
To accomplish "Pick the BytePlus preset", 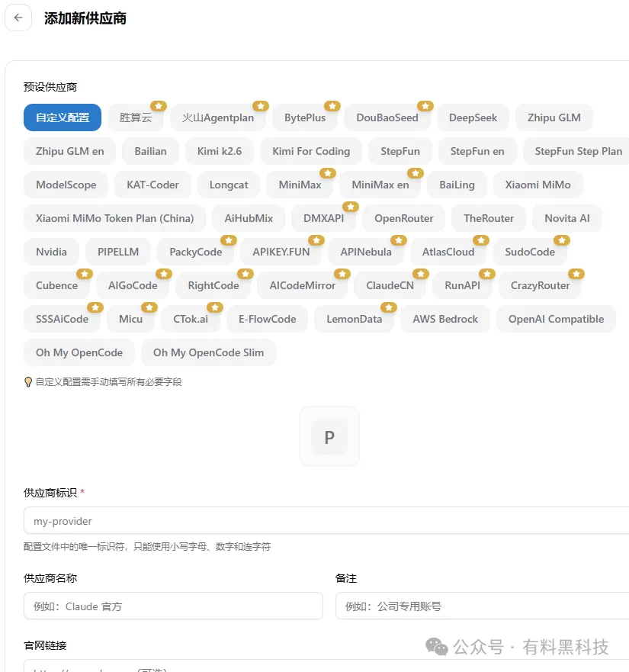I will click(x=305, y=117).
